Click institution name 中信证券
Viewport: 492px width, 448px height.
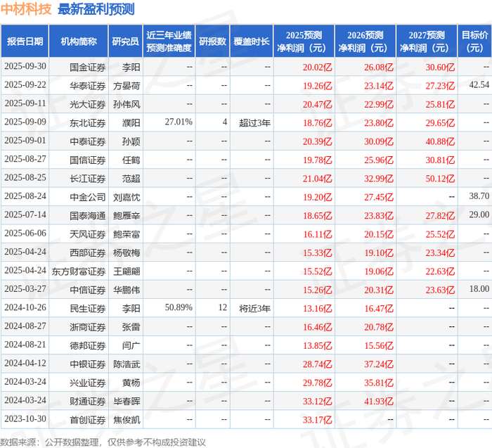pyautogui.click(x=88, y=290)
